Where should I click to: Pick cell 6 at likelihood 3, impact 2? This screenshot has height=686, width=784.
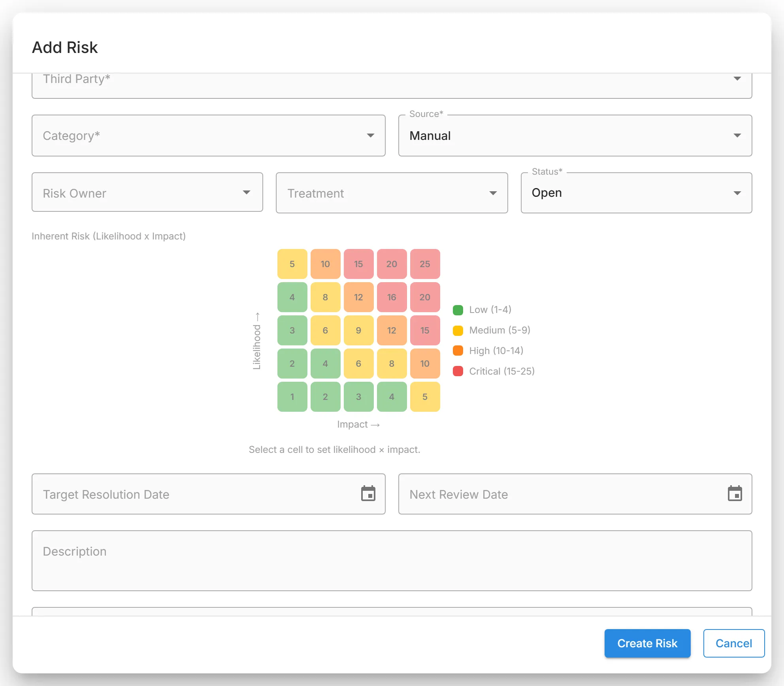(x=325, y=330)
